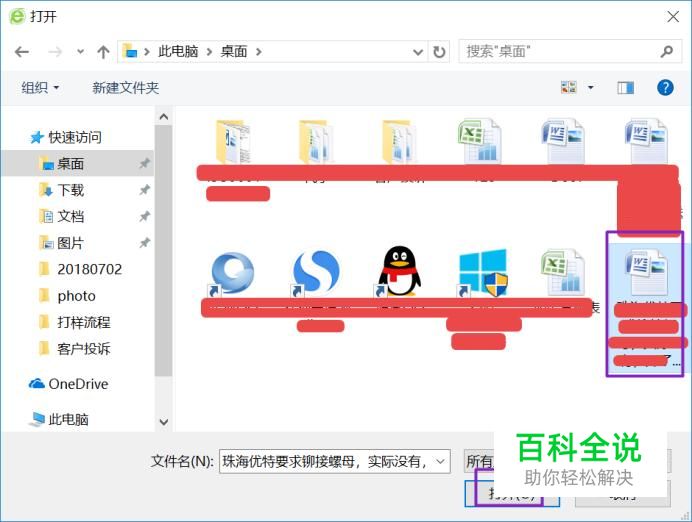Viewport: 692px width, 522px height.
Task: Open the 20180702 folder in sidebar
Action: (x=81, y=269)
